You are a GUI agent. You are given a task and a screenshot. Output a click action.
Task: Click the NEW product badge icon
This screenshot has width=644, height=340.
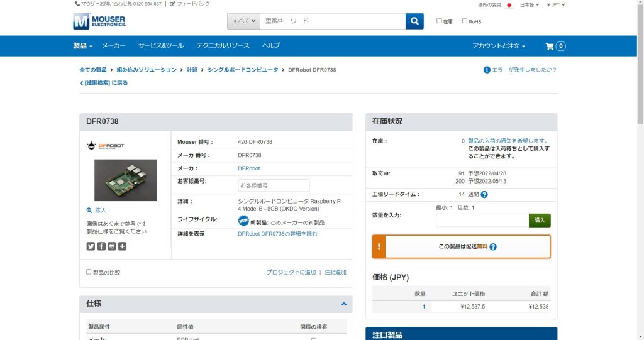pyautogui.click(x=243, y=221)
